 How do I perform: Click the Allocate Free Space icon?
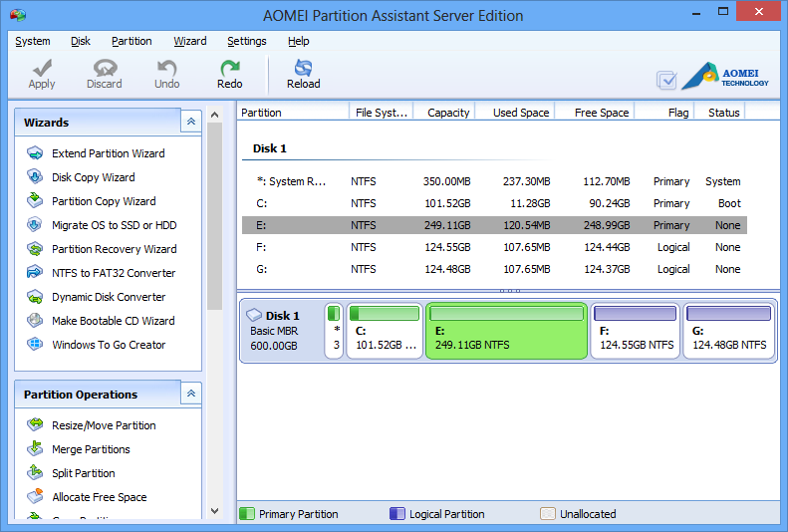[x=35, y=496]
